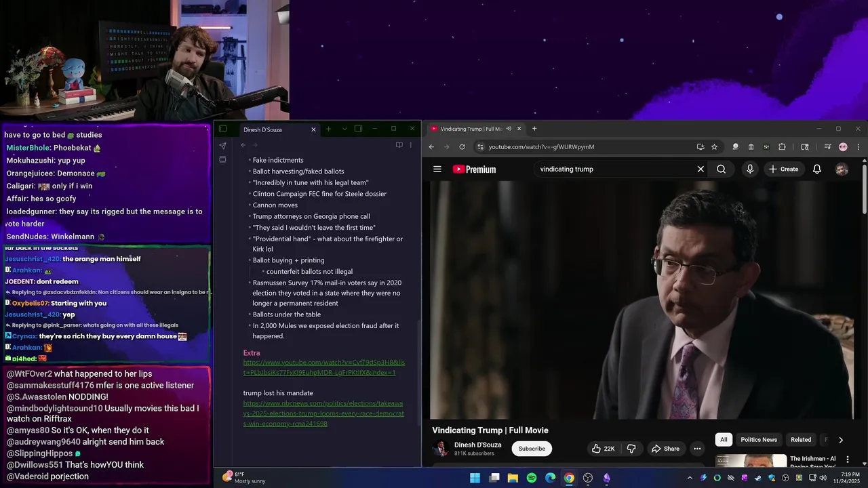
Task: Open Chrome media controls icon
Action: click(827, 147)
